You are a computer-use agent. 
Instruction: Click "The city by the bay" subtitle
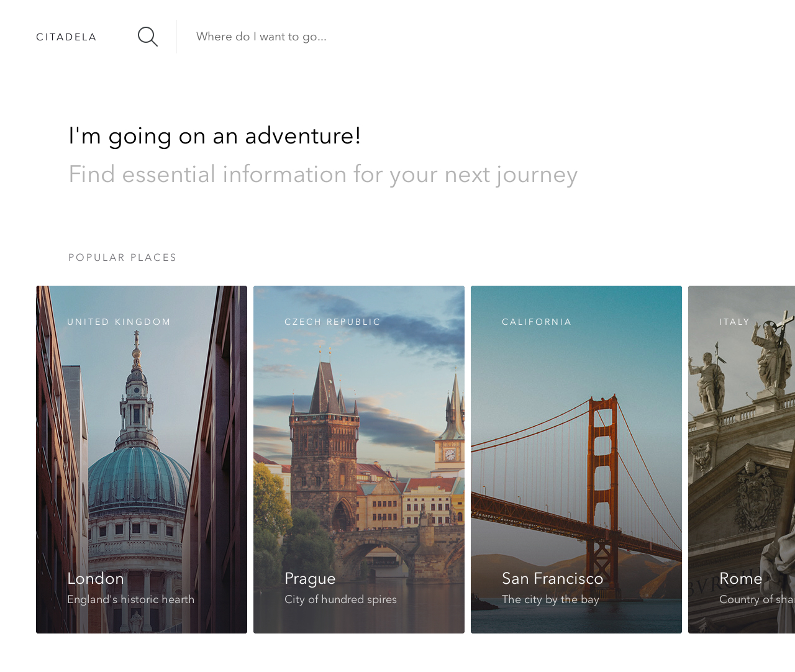[550, 599]
